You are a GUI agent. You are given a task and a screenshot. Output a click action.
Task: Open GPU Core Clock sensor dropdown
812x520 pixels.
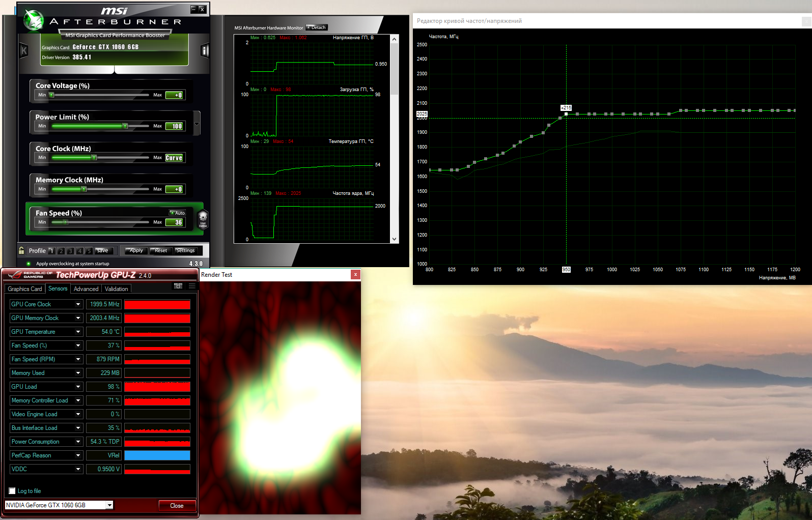78,304
